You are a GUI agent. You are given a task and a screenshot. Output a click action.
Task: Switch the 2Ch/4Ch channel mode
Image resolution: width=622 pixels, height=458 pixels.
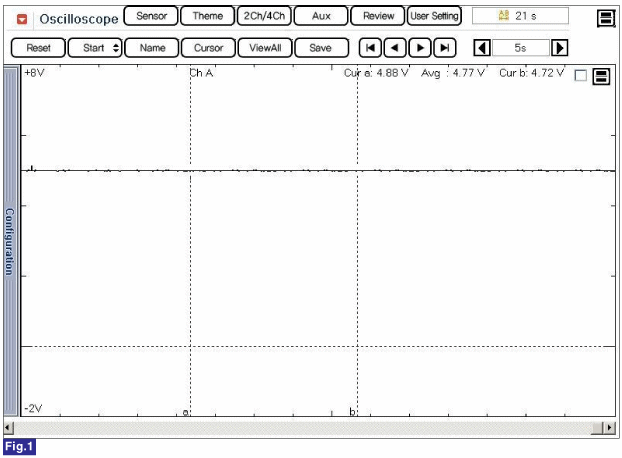click(263, 16)
